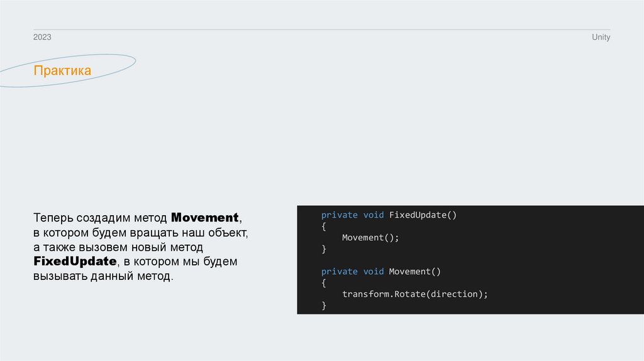
Task: Click bold word "Movement" in paragraph
Action: [205, 218]
